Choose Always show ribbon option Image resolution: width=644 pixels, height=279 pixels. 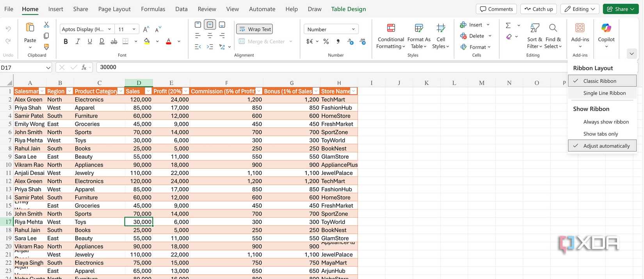(602, 122)
